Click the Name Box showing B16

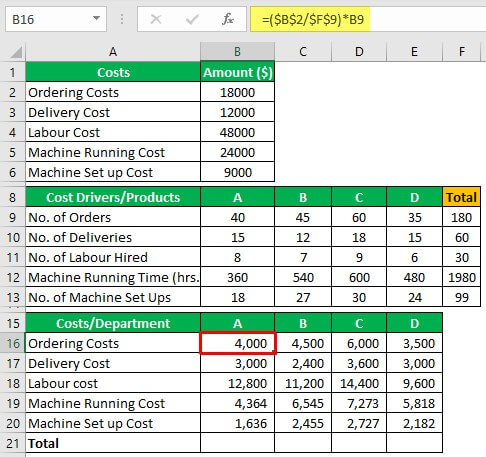pyautogui.click(x=56, y=19)
